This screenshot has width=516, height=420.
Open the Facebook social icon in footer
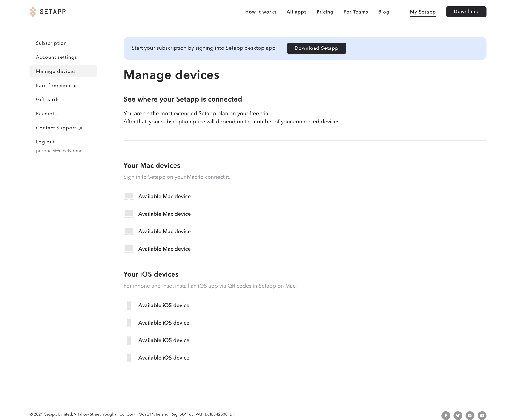click(446, 416)
